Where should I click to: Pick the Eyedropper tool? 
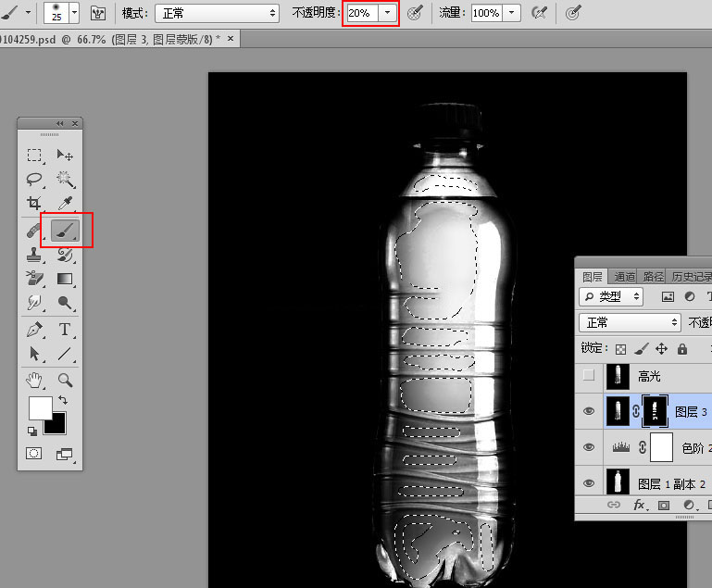65,204
